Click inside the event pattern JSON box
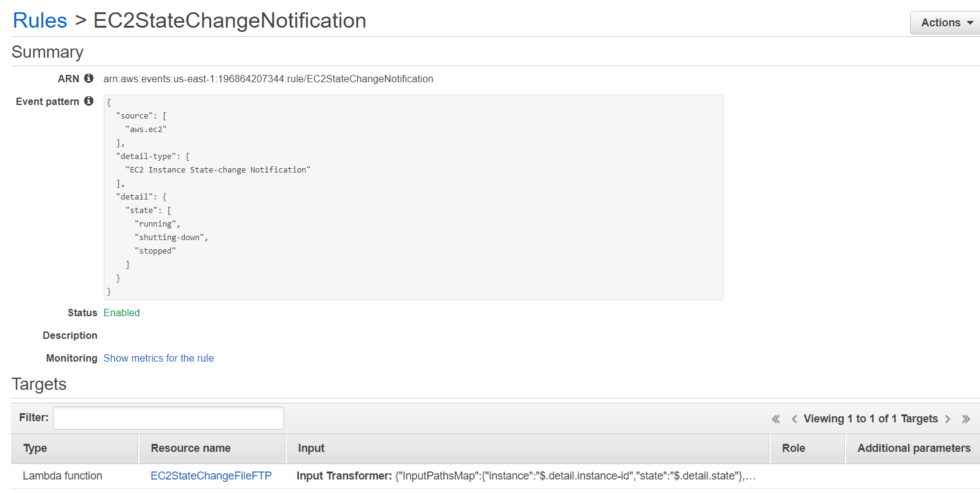This screenshot has height=493, width=980. pyautogui.click(x=414, y=196)
